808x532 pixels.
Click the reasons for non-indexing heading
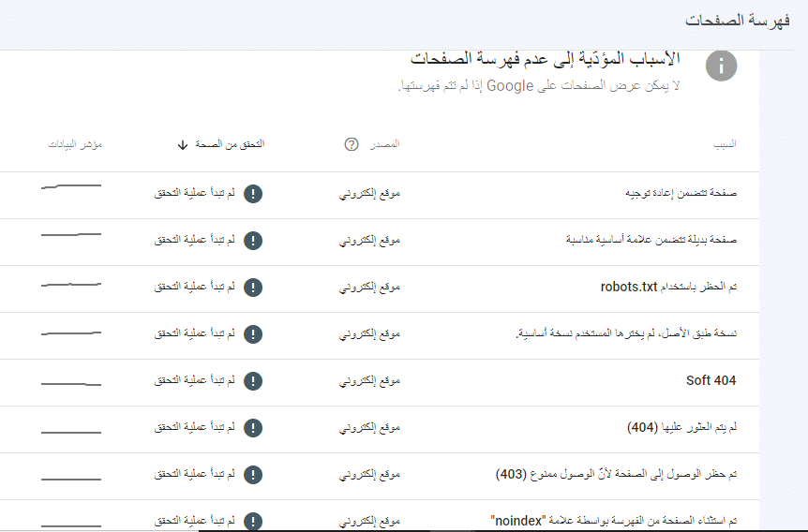coord(546,59)
